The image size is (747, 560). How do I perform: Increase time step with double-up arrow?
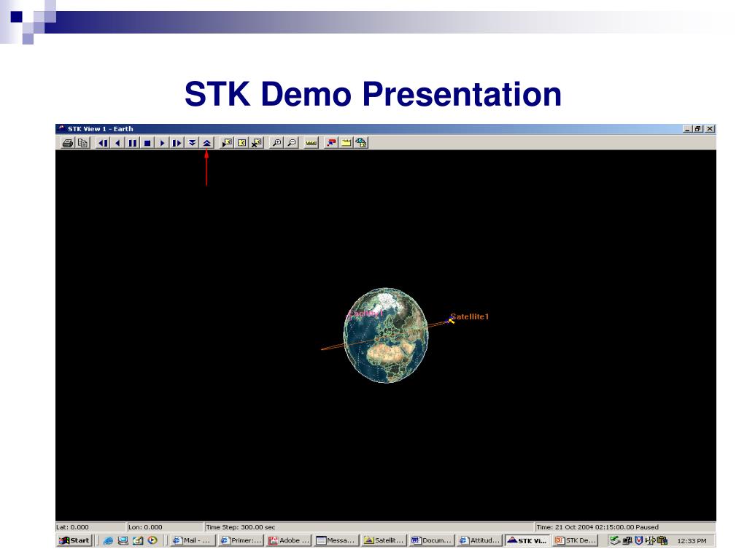tap(206, 143)
